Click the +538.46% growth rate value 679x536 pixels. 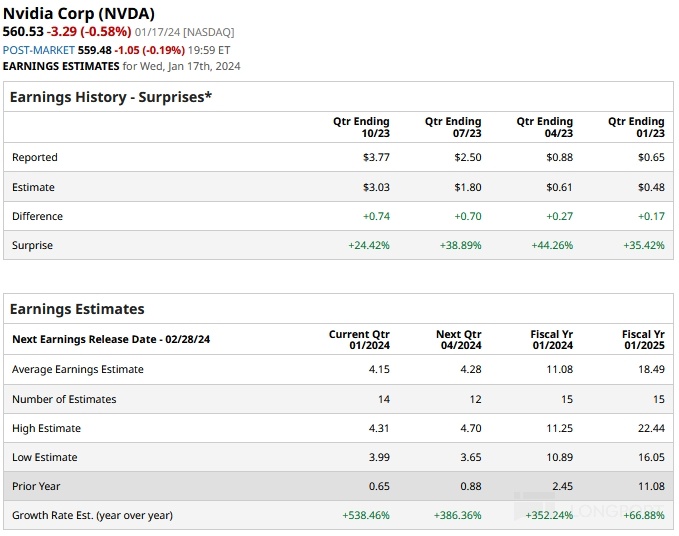(365, 515)
